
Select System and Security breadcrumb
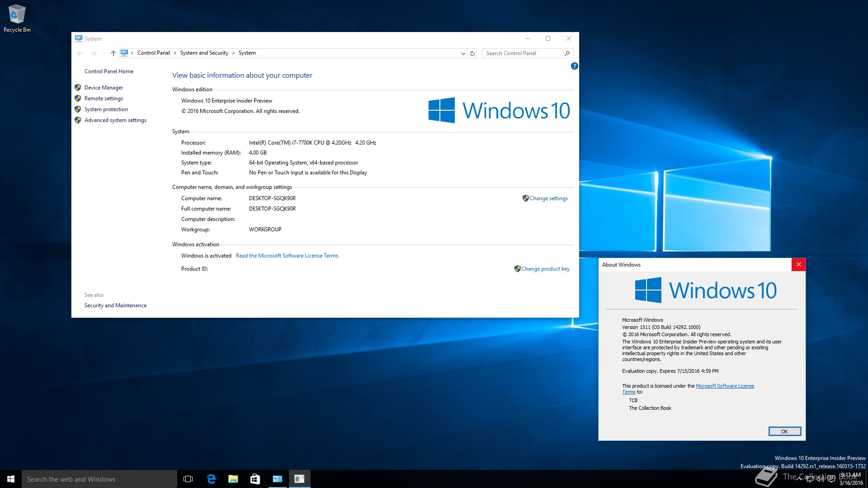pos(204,53)
